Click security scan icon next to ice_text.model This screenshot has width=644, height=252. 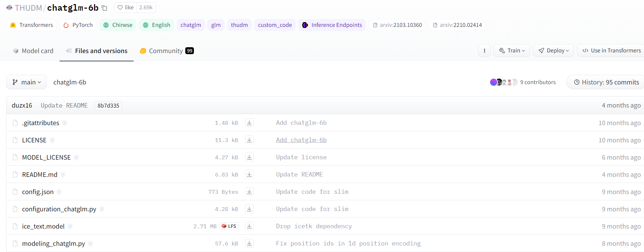[x=70, y=226]
